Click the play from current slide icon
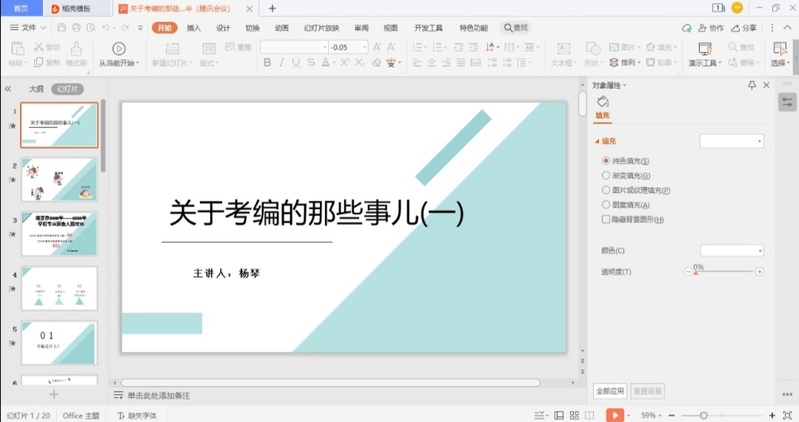This screenshot has height=422, width=799. (119, 48)
